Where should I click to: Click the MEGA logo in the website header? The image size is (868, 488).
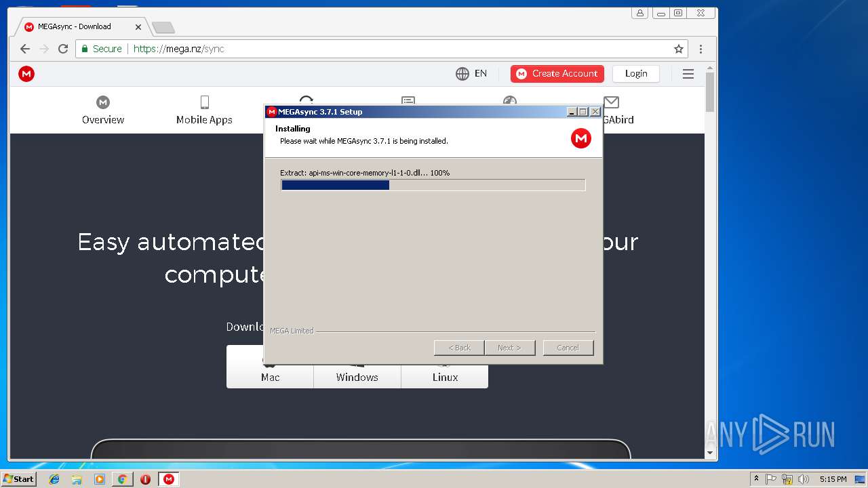pos(26,74)
